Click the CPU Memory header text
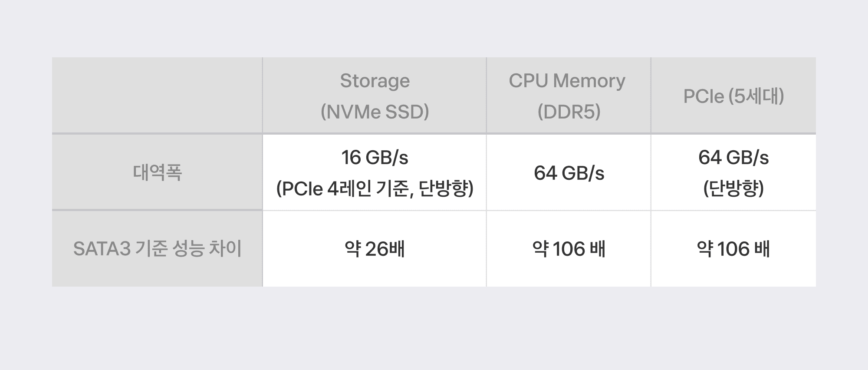This screenshot has width=868, height=370. tap(567, 81)
